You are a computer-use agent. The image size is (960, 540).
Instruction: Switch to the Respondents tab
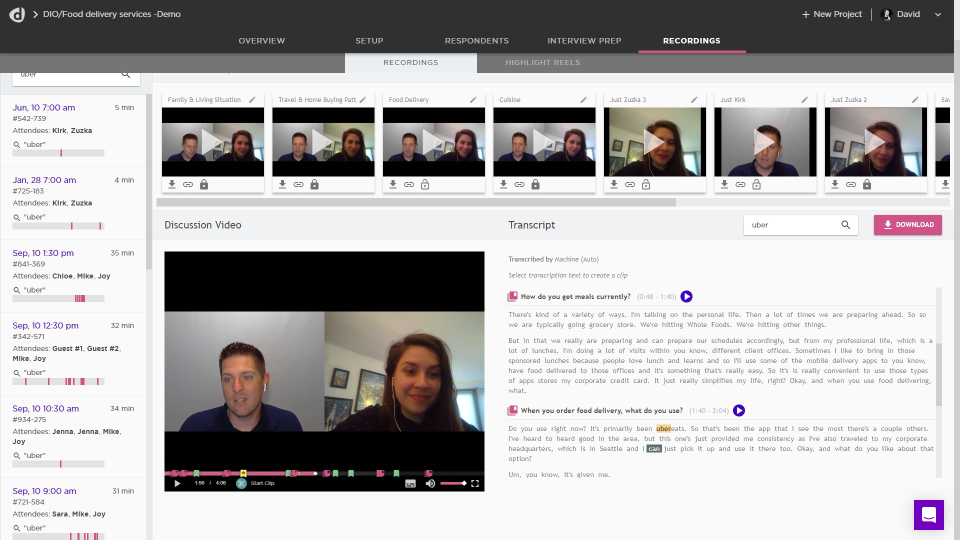point(476,40)
